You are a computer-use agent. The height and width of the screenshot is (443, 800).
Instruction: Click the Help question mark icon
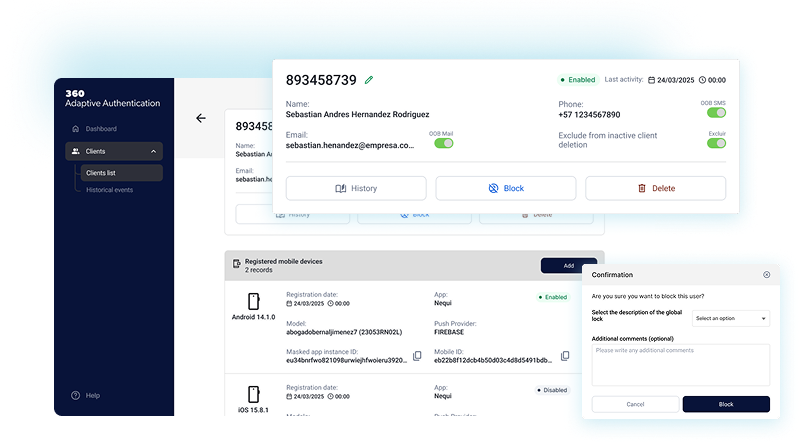pyautogui.click(x=76, y=395)
